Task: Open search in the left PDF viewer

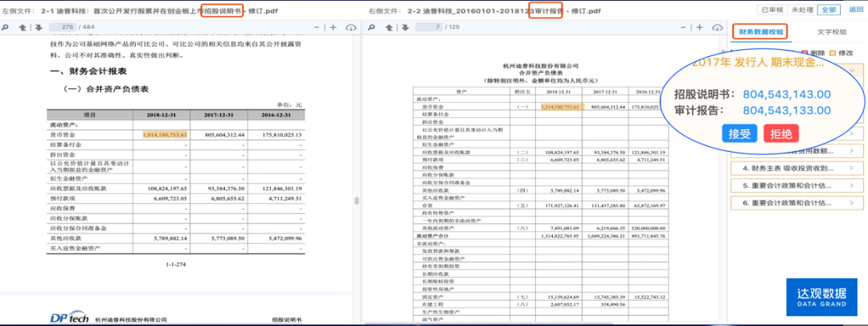Action: coord(5,27)
